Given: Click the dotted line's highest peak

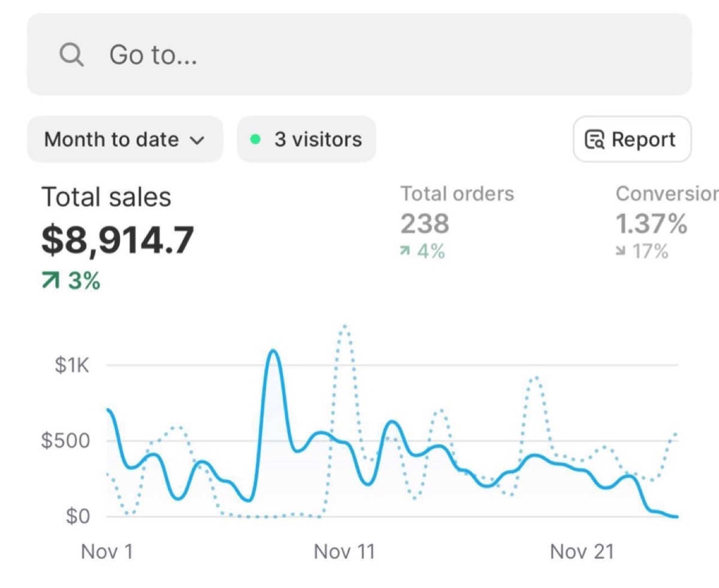Looking at the screenshot, I should (344, 327).
